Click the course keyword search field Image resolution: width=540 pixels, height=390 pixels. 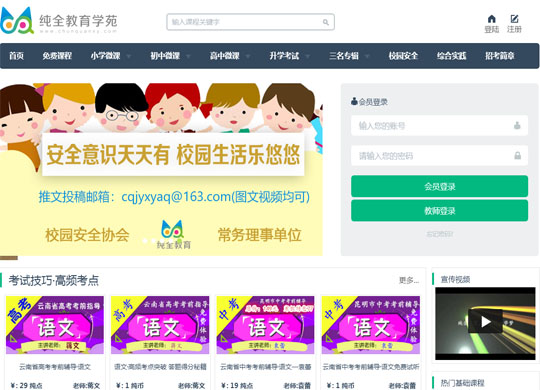(250, 22)
